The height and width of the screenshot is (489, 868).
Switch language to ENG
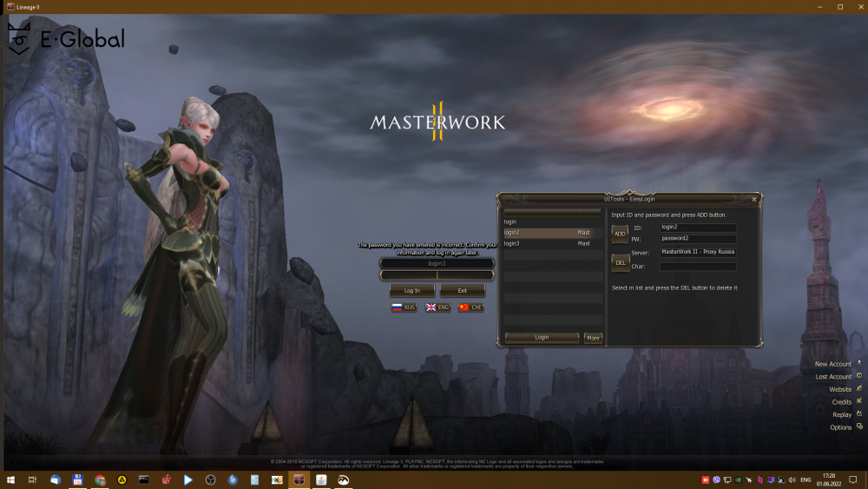click(x=437, y=307)
